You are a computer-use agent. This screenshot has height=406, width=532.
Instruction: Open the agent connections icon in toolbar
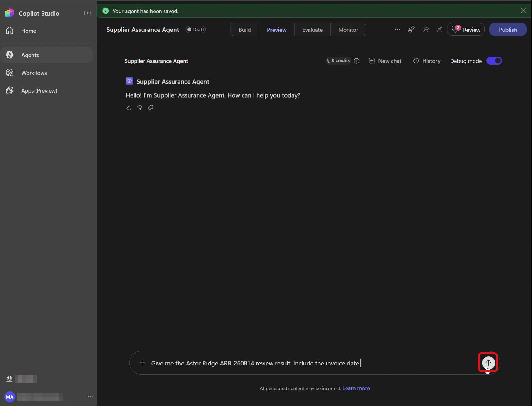(411, 30)
